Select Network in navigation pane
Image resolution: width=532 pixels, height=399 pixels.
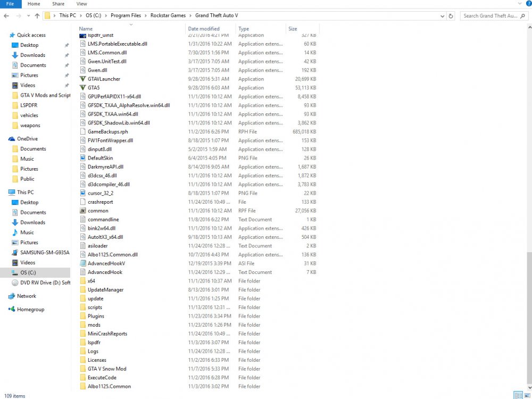pyautogui.click(x=27, y=296)
